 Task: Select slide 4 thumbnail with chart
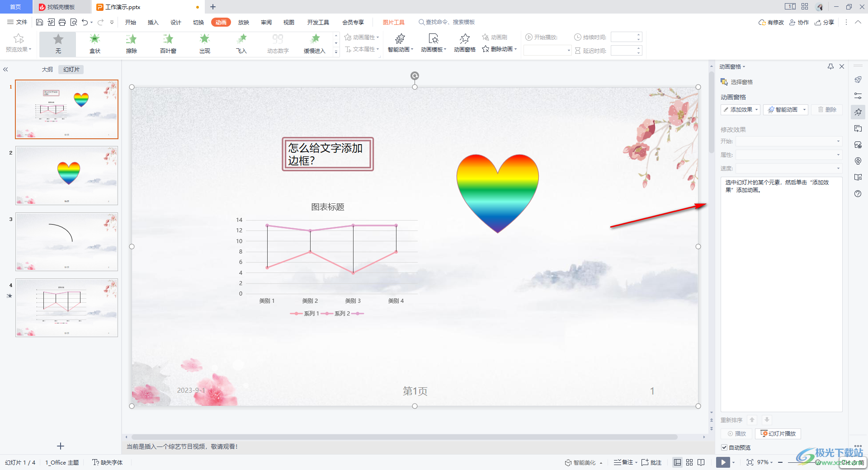66,308
